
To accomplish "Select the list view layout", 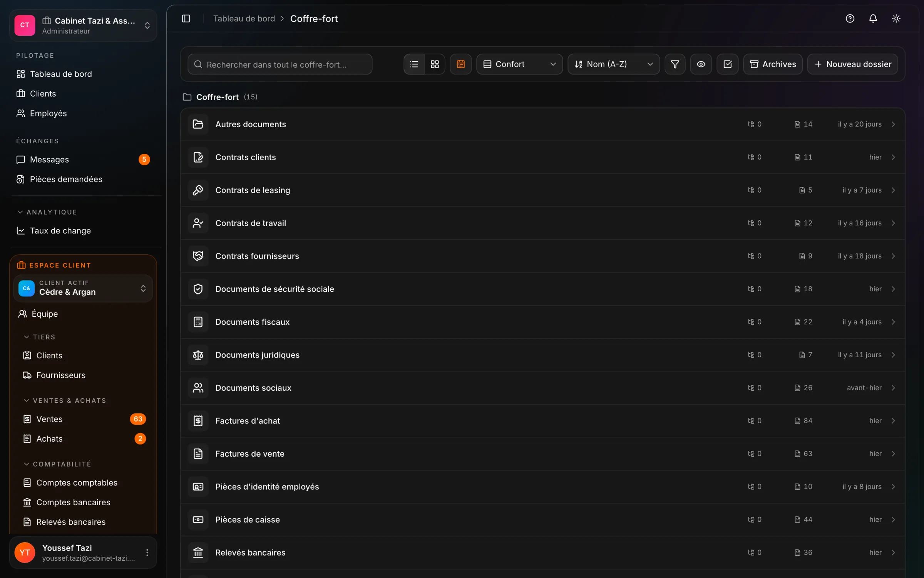I will point(414,64).
